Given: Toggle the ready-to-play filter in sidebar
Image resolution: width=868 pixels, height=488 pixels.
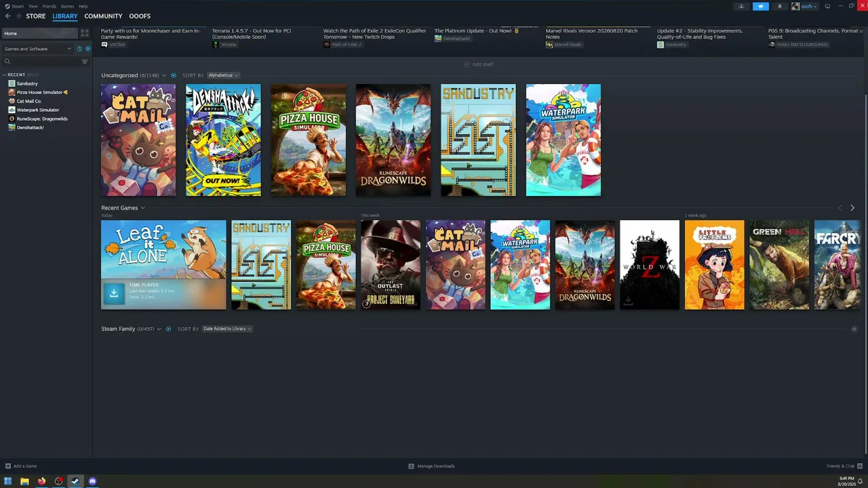Looking at the screenshot, I should coord(87,49).
